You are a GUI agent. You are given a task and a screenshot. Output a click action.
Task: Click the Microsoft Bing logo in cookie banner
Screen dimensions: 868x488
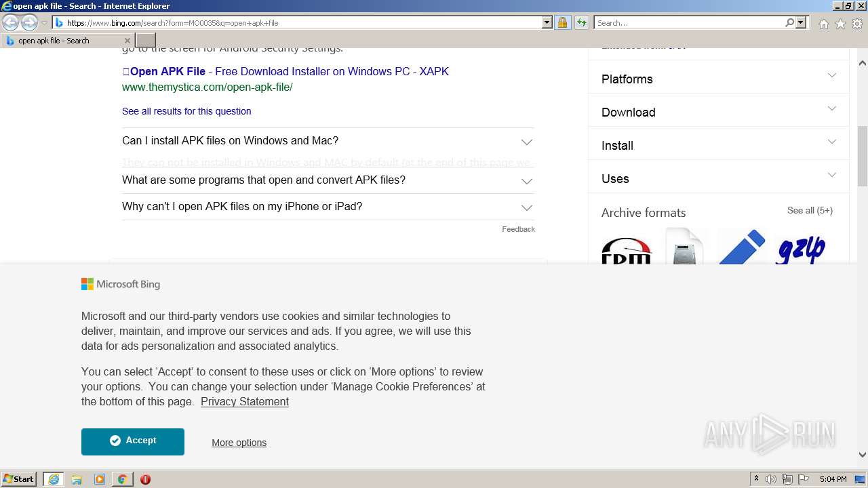[121, 284]
